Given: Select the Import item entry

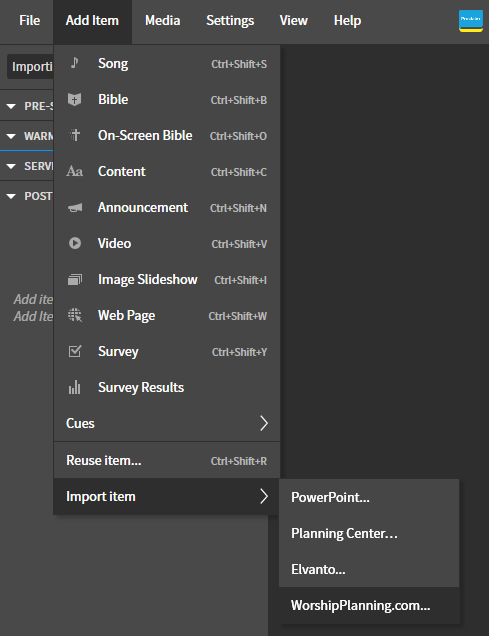Looking at the screenshot, I should (x=167, y=496).
